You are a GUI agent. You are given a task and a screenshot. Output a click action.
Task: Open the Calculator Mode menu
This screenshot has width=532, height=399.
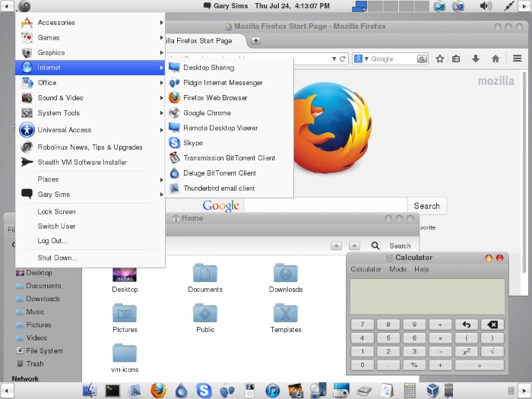pyautogui.click(x=397, y=269)
